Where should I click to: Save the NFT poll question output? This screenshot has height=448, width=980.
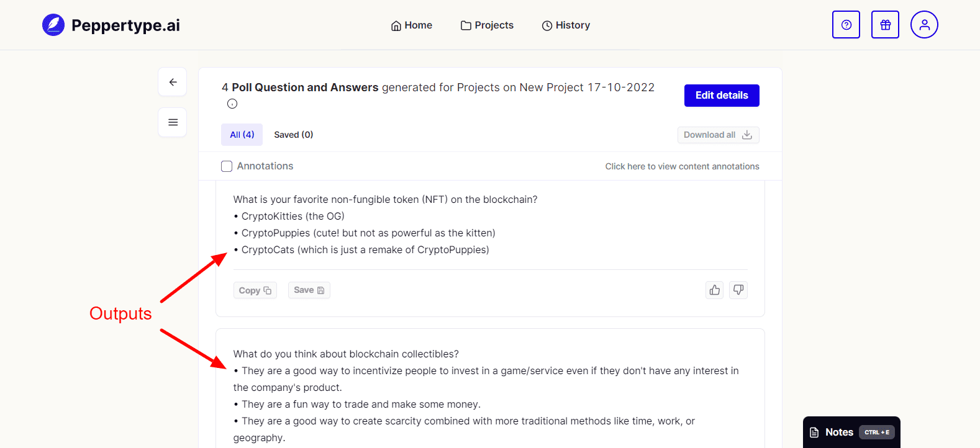pyautogui.click(x=309, y=290)
